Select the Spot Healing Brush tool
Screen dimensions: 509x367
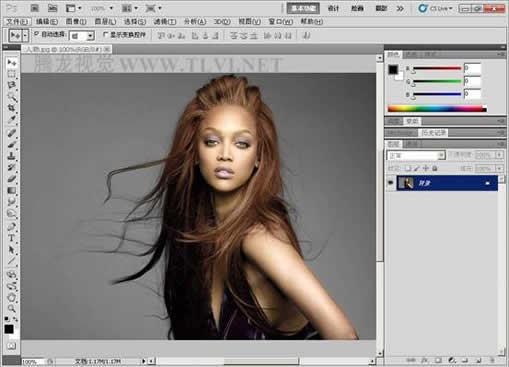[12, 133]
